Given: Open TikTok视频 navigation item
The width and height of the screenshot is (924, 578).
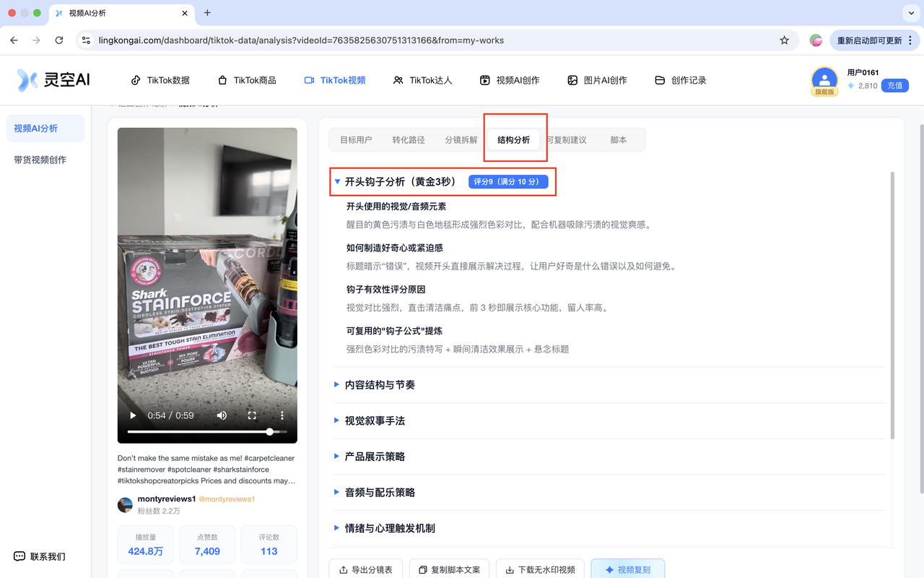Looking at the screenshot, I should tap(335, 80).
